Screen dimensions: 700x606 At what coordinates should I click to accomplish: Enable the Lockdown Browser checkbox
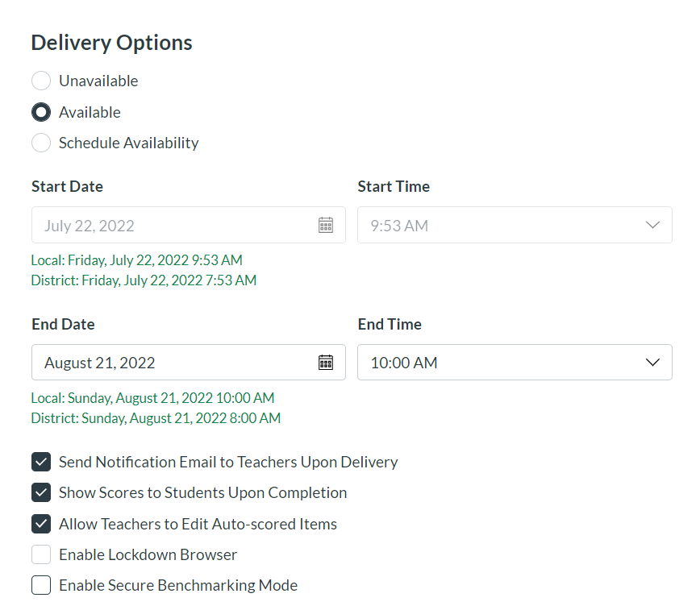point(41,554)
